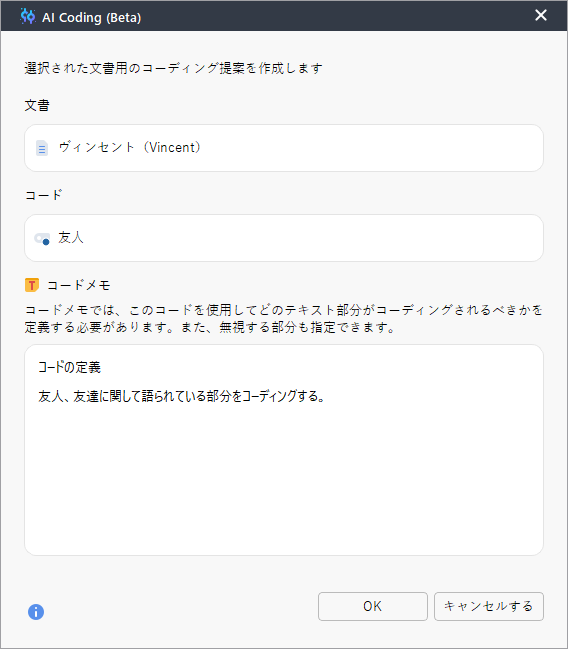Click the code icon beside 友人
The height and width of the screenshot is (649, 568).
(42, 239)
